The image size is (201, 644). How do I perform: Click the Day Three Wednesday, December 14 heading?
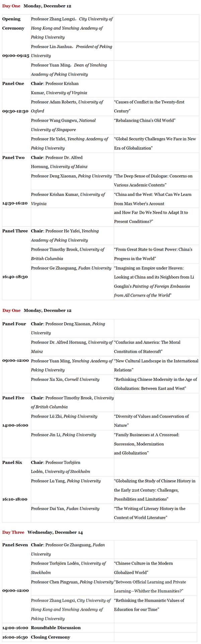coord(43,532)
